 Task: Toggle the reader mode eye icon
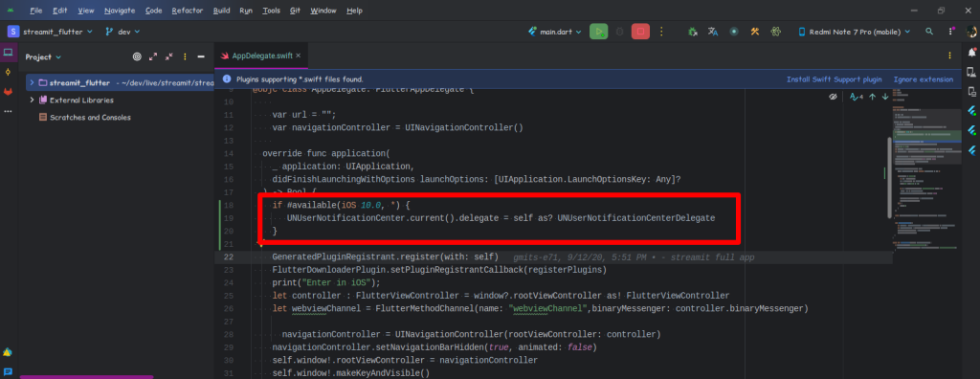(833, 97)
